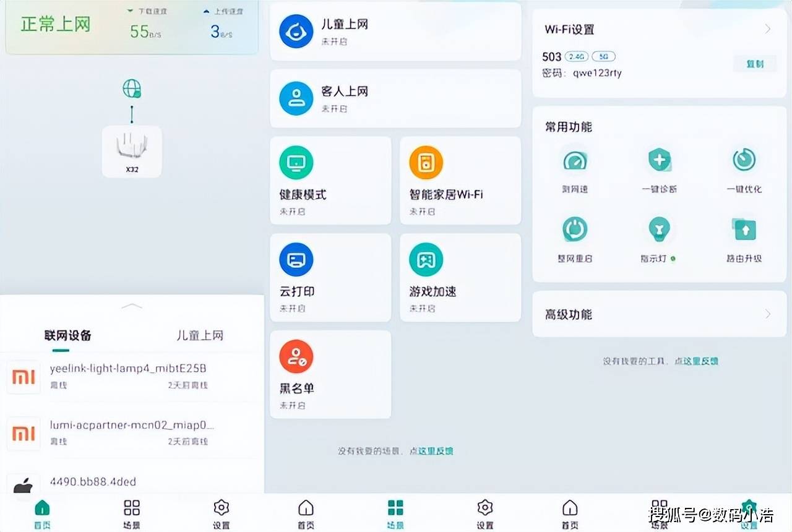Tap the 智能家居Wi-Fi speaker icon
The width and height of the screenshot is (792, 532).
click(426, 163)
